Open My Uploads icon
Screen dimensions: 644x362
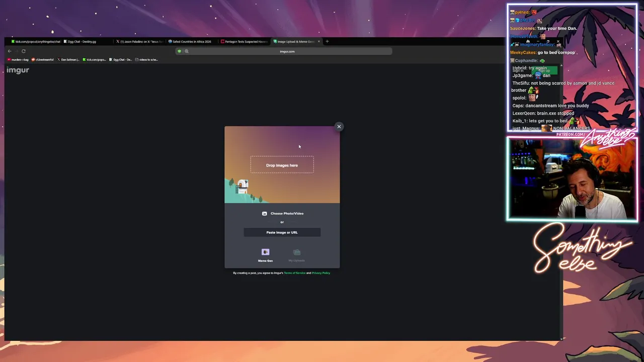coord(296,252)
